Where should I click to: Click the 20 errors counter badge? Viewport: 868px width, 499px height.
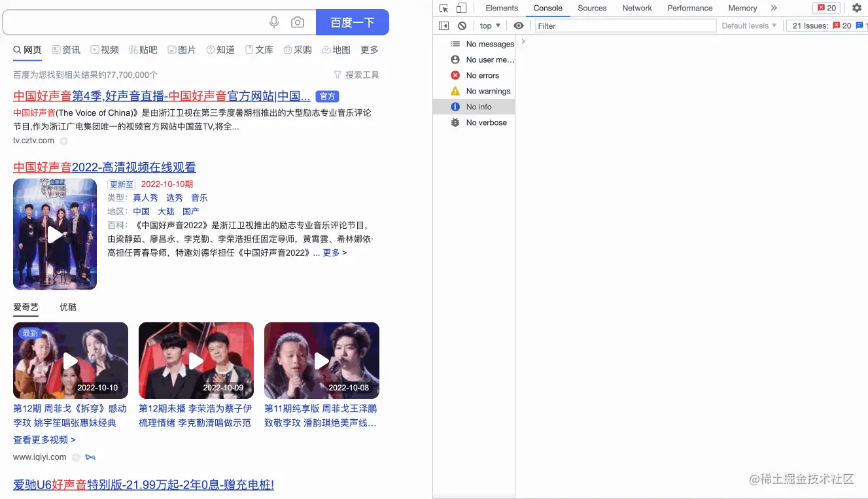point(827,8)
